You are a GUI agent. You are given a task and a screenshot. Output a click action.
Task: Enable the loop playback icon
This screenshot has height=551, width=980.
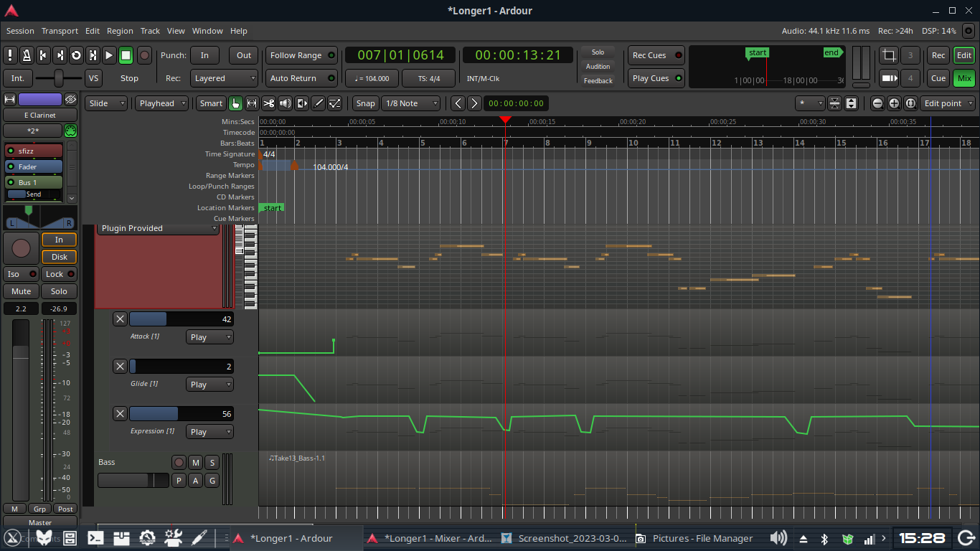76,55
